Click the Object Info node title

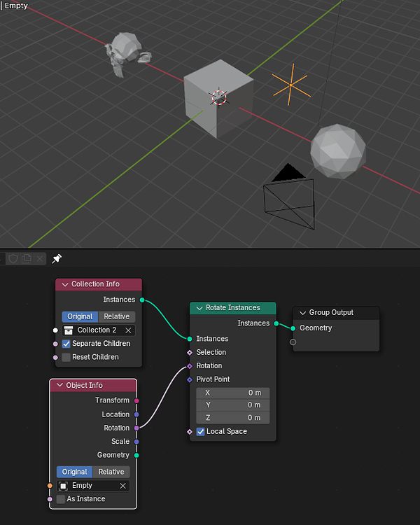[85, 386]
